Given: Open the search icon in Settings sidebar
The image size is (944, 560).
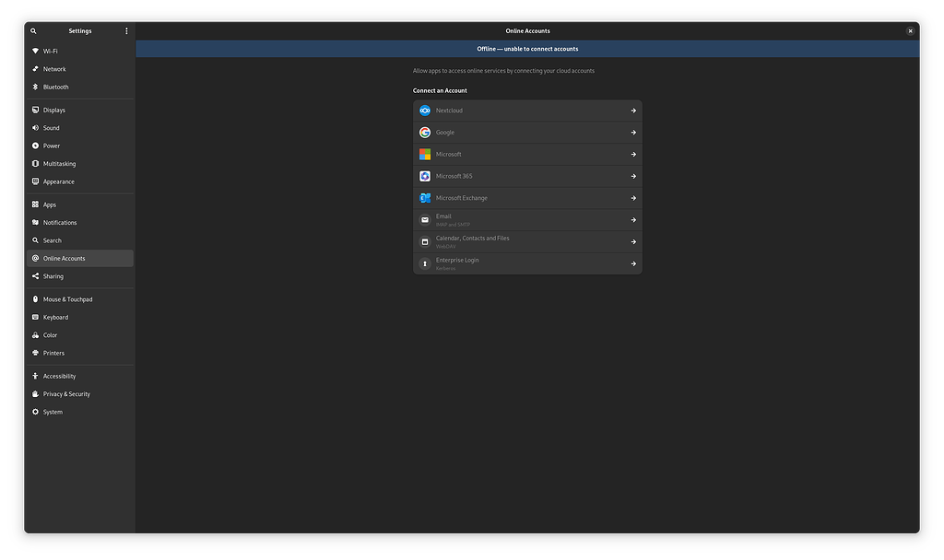Looking at the screenshot, I should coord(33,30).
